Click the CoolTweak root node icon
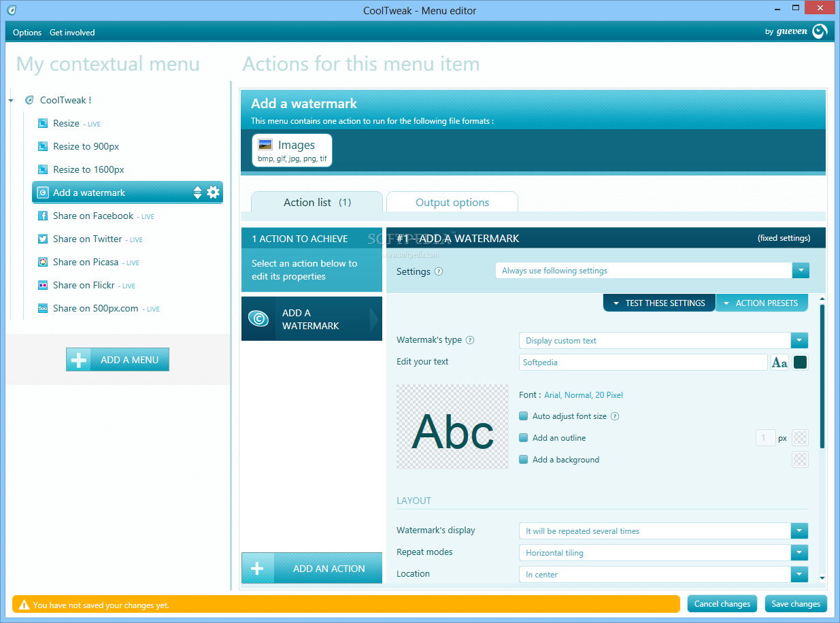Screen dimensions: 840x623 (29, 100)
